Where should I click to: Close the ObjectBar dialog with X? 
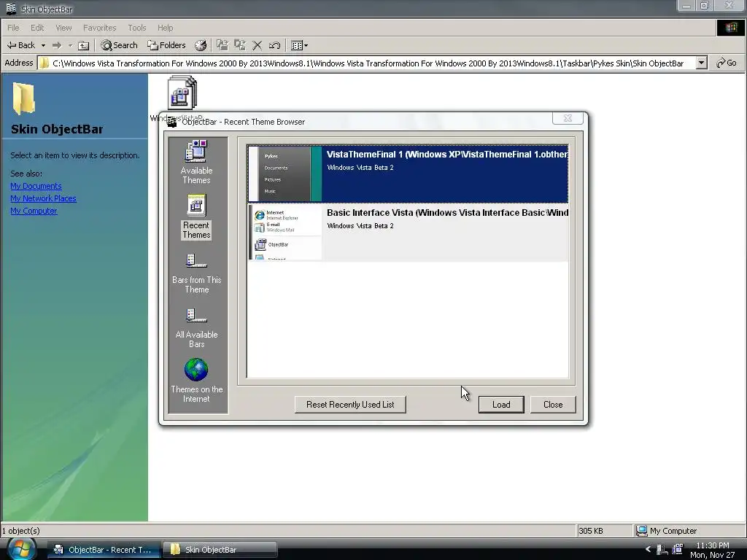click(x=568, y=118)
